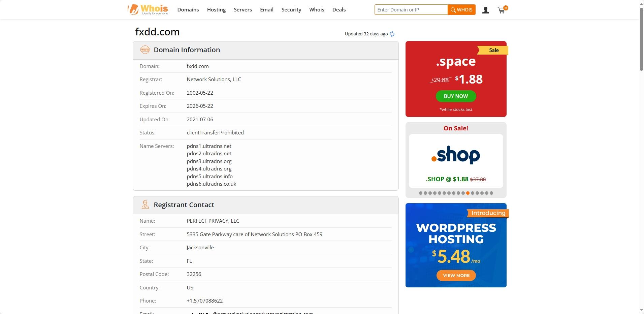Open the Servers menu

(x=243, y=10)
